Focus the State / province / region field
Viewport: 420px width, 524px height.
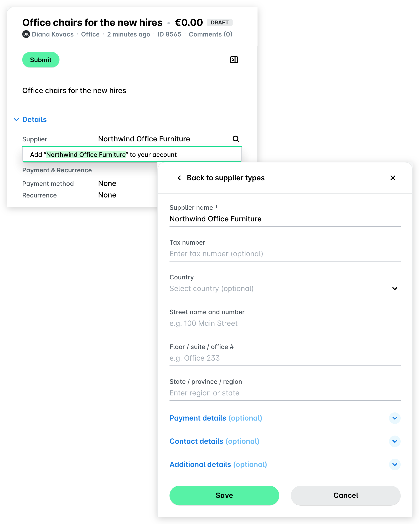coord(285,393)
